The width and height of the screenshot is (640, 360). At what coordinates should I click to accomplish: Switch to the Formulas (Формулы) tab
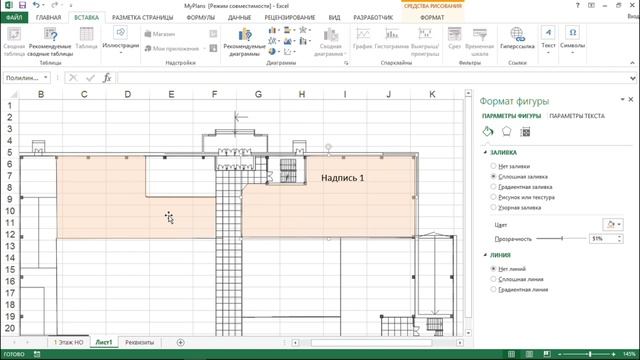pos(200,18)
